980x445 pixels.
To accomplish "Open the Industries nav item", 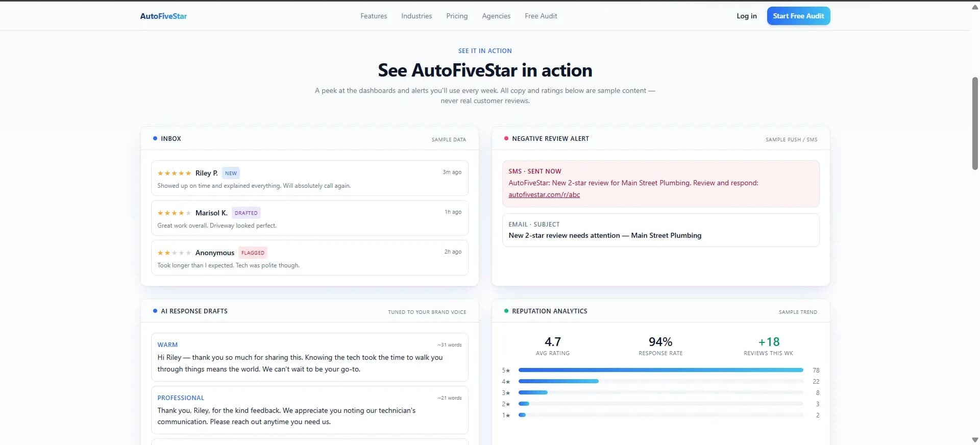I will pyautogui.click(x=416, y=16).
